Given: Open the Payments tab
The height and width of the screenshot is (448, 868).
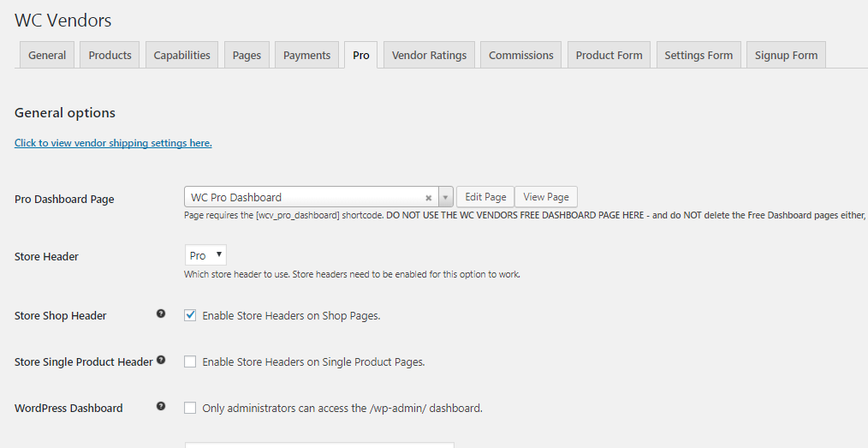Looking at the screenshot, I should (x=306, y=55).
